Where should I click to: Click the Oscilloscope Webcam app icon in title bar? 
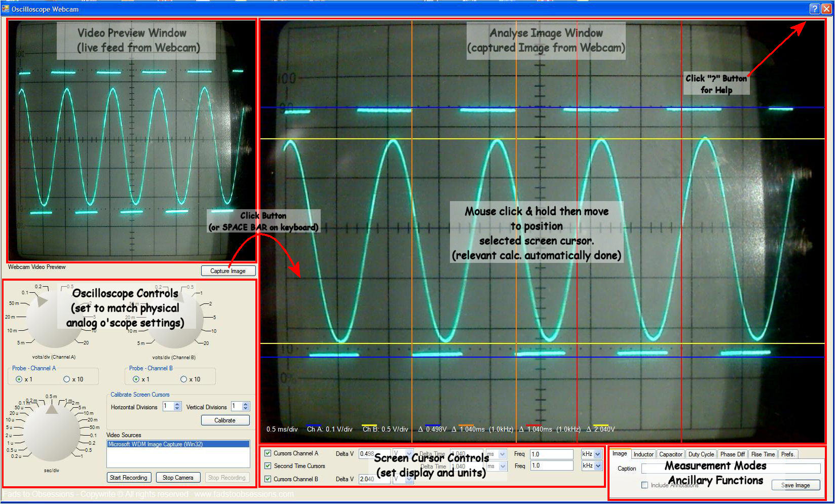click(x=6, y=9)
